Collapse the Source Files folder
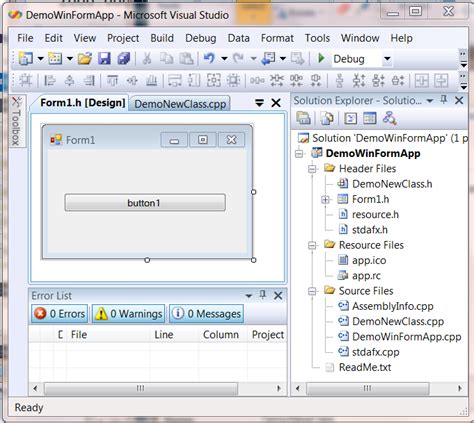The height and width of the screenshot is (423, 474). [312, 291]
